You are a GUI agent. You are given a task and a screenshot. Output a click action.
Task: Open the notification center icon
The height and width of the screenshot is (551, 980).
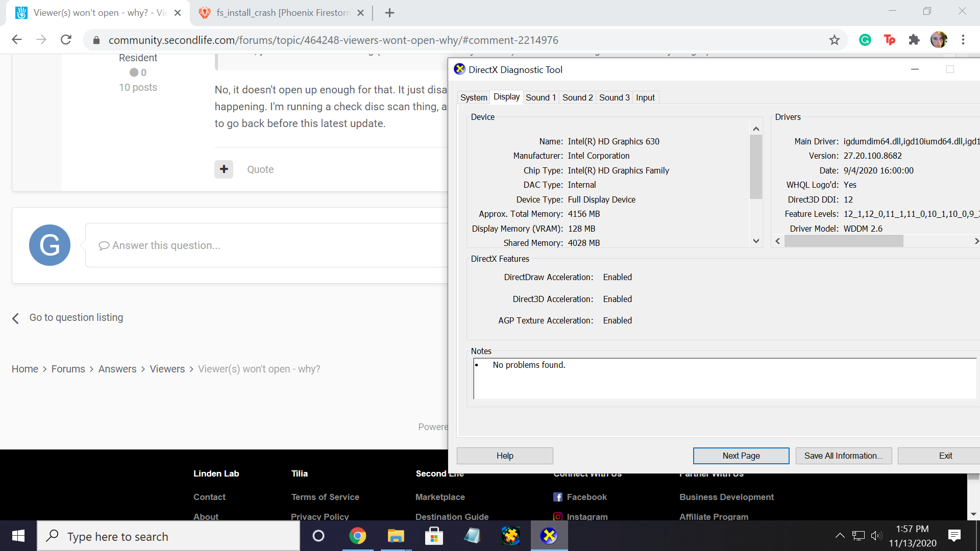(954, 536)
